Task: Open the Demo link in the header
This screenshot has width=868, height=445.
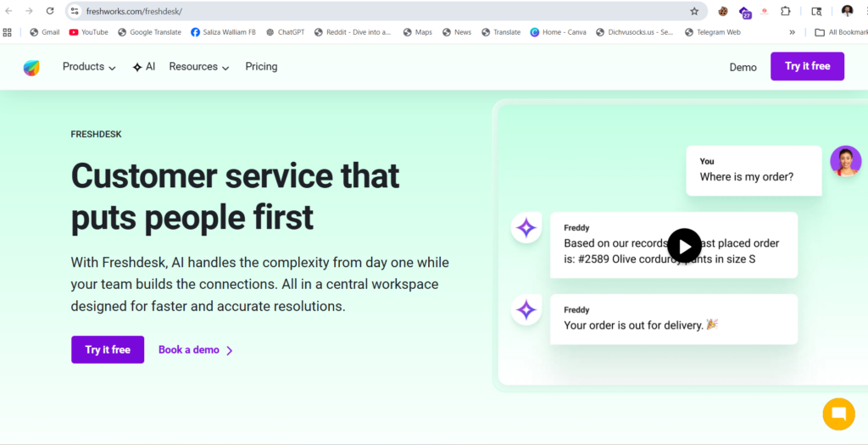Action: click(743, 67)
